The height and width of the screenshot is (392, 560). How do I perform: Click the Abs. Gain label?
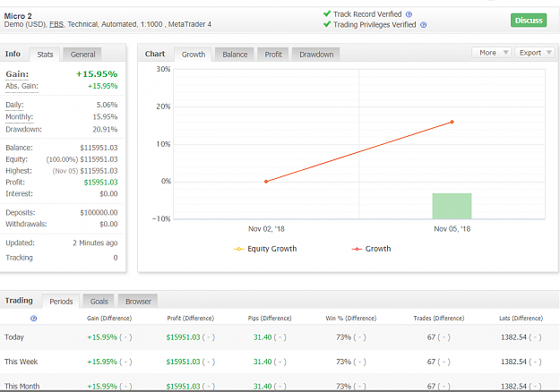pyautogui.click(x=22, y=86)
